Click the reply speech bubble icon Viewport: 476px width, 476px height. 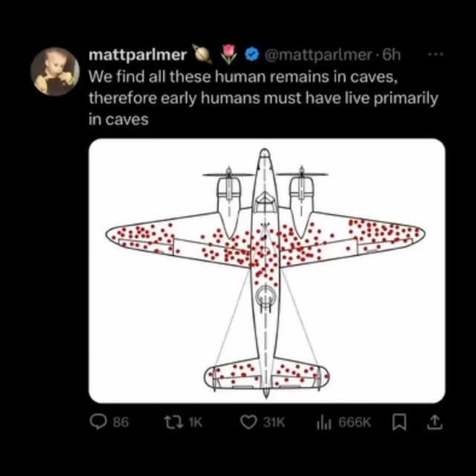pos(99,422)
